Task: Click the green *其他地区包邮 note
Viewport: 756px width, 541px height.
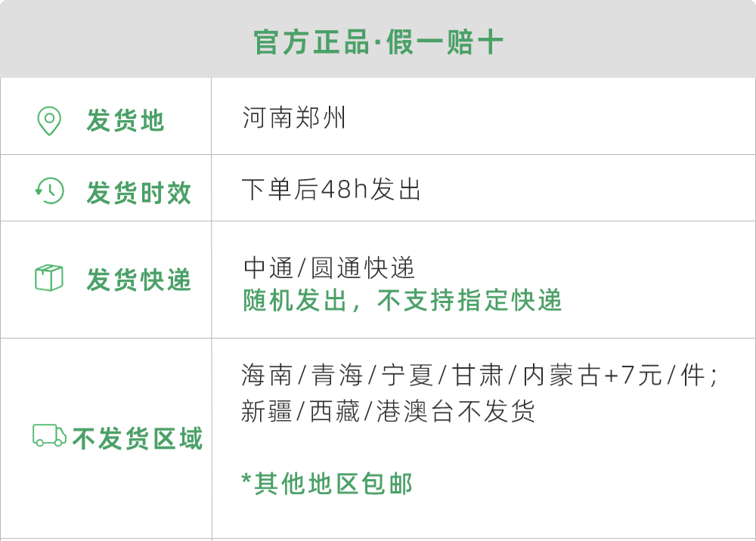Action: pos(327,484)
